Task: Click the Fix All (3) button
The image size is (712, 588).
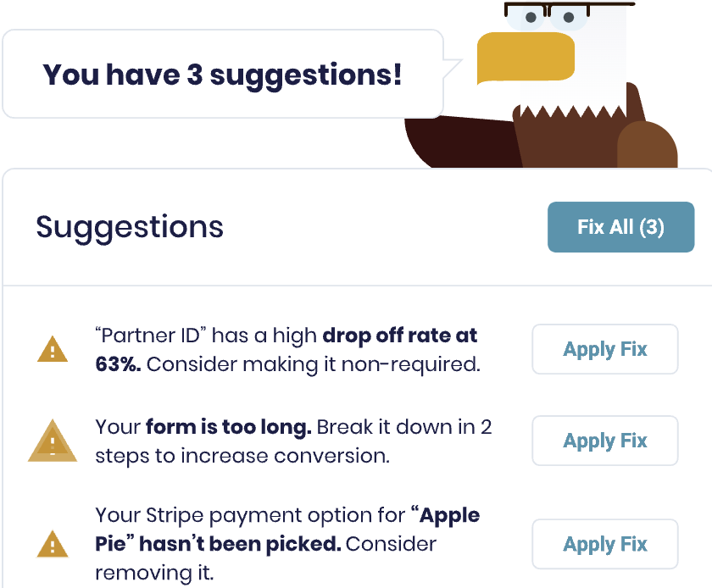Action: [620, 227]
